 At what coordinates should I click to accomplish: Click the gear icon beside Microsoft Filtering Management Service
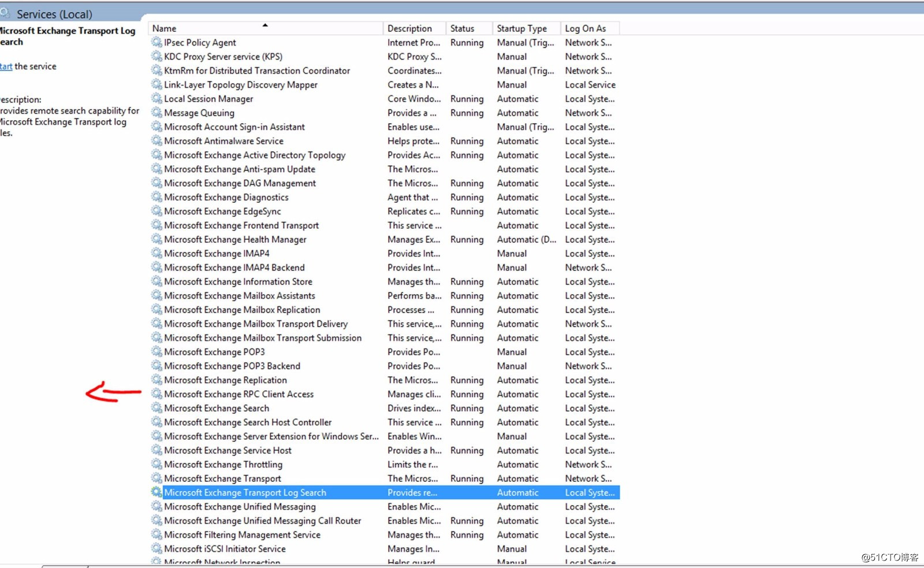pos(157,534)
